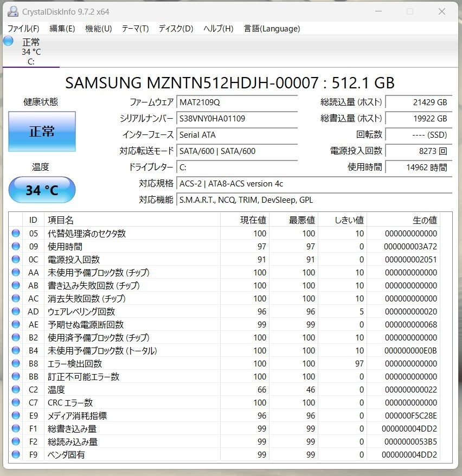Open the 編集(E) menu
This screenshot has width=462, height=476.
[62, 29]
